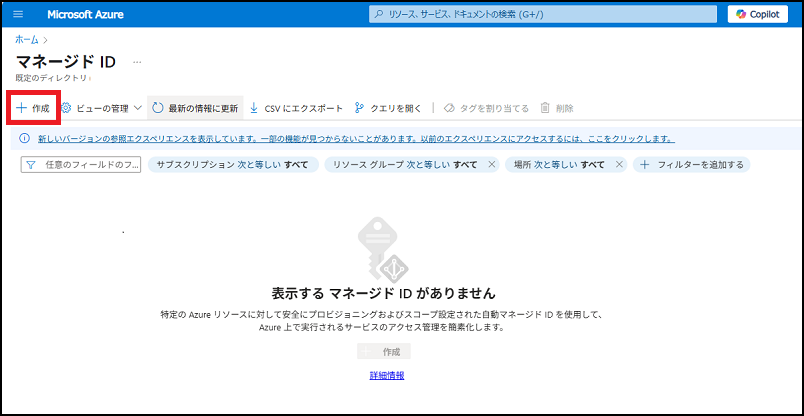The height and width of the screenshot is (416, 804).
Task: Click 最新の情報に更新 to refresh
Action: 195,108
